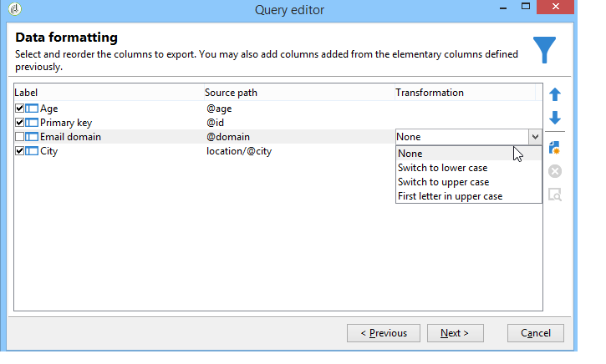This screenshot has width=606, height=364.
Task: Uncheck the Age column checkbox
Action: tap(19, 109)
